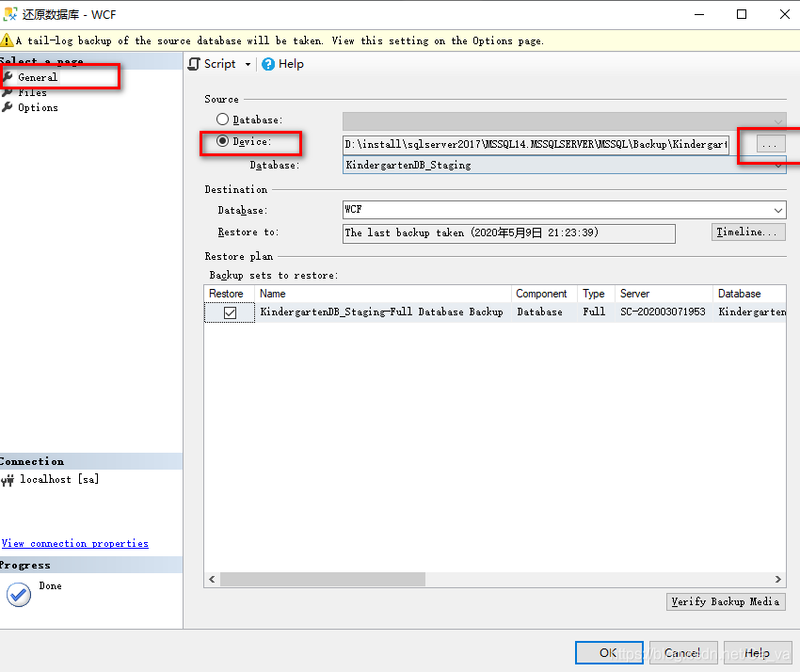
Task: Open the Files page
Action: pyautogui.click(x=32, y=93)
